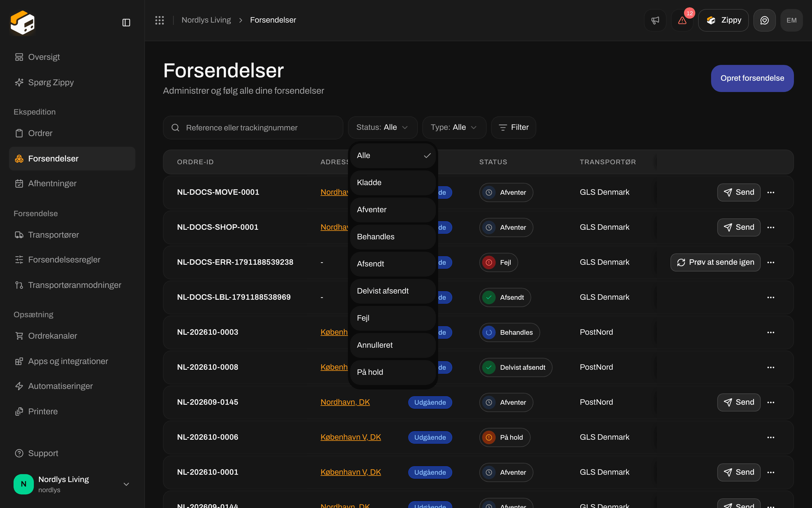This screenshot has height=508, width=812.
Task: Open more options for NL-DOCS-ERR-1791188539238
Action: tap(771, 262)
